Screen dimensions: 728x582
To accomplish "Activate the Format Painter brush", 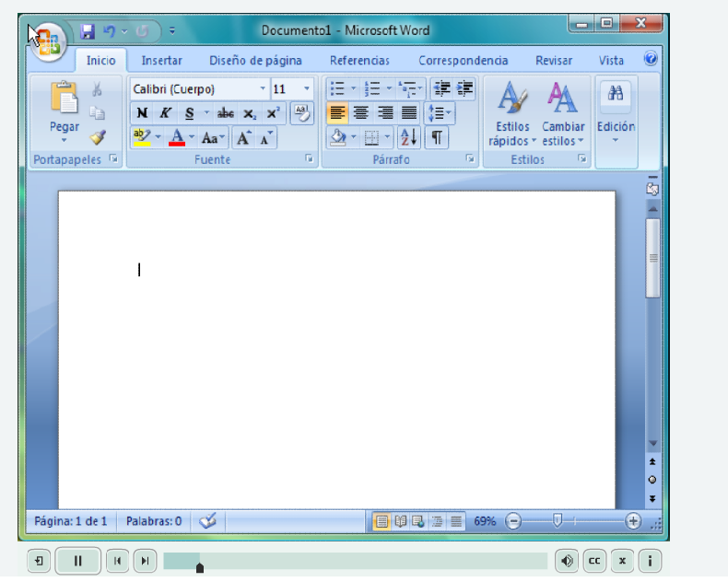I will coord(98,137).
